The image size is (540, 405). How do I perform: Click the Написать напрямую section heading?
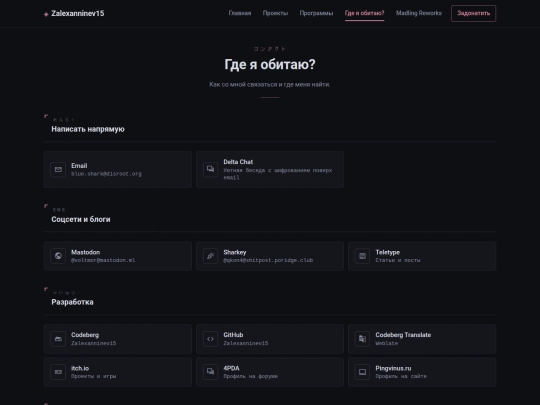(x=88, y=129)
